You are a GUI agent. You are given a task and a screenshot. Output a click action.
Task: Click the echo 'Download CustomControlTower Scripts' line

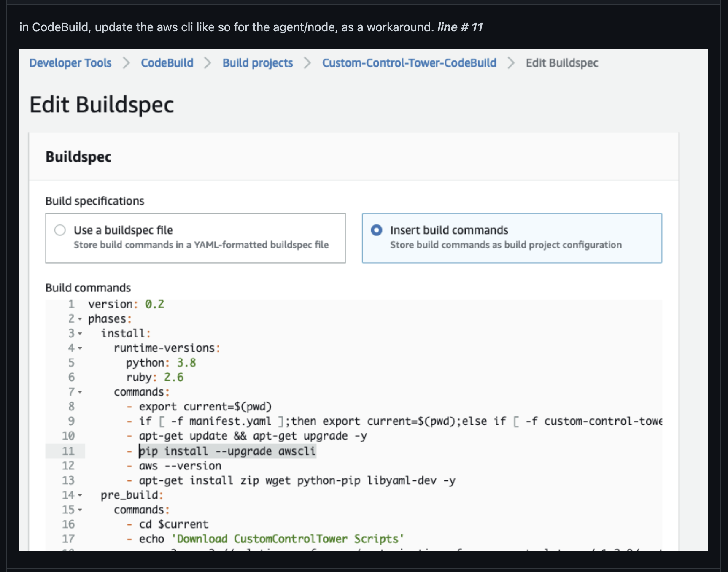pos(272,539)
